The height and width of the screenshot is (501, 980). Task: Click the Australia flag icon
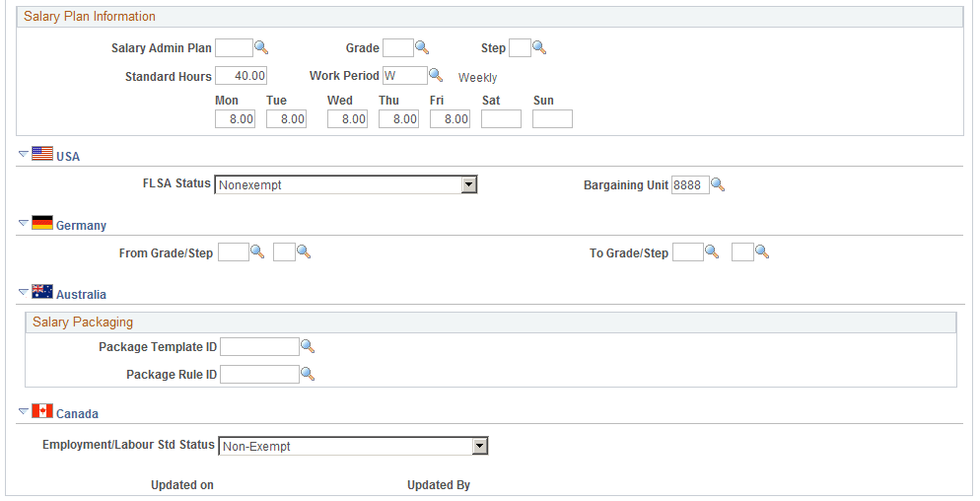tap(42, 291)
